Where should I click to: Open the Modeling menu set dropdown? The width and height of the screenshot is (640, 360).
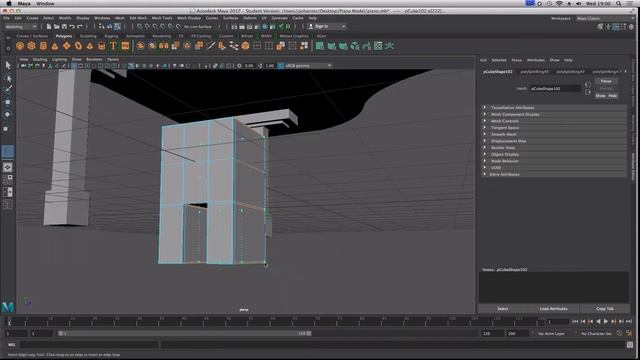pyautogui.click(x=21, y=27)
